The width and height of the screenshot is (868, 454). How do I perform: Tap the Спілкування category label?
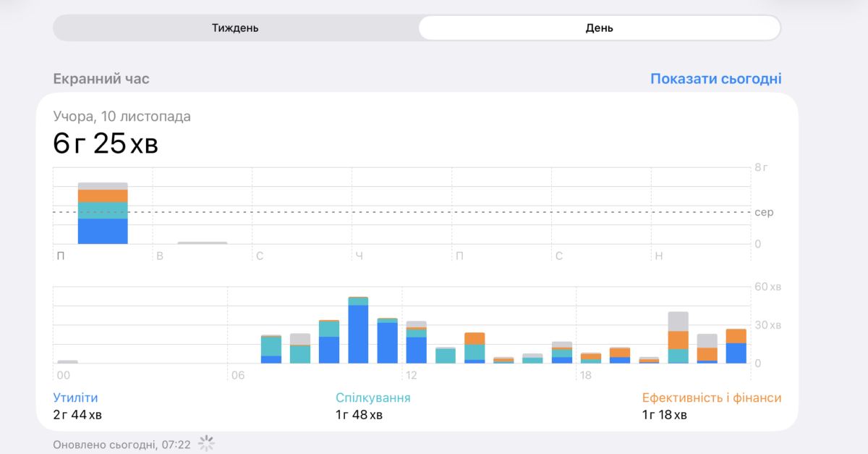tap(373, 398)
